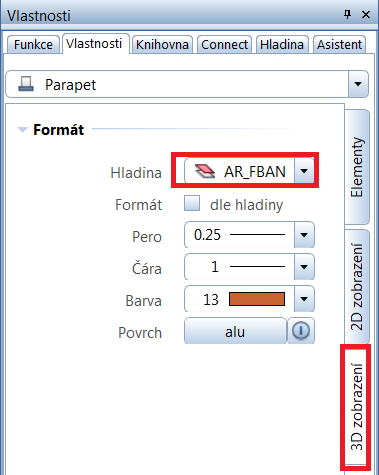This screenshot has height=475, width=379.
Task: Open the 2D zobrazení side tab
Action: [357, 287]
